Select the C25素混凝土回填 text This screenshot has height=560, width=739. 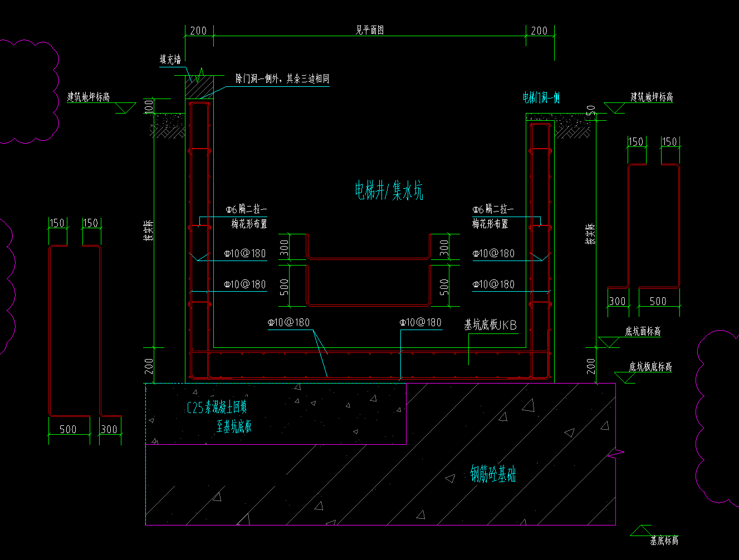[x=217, y=407]
